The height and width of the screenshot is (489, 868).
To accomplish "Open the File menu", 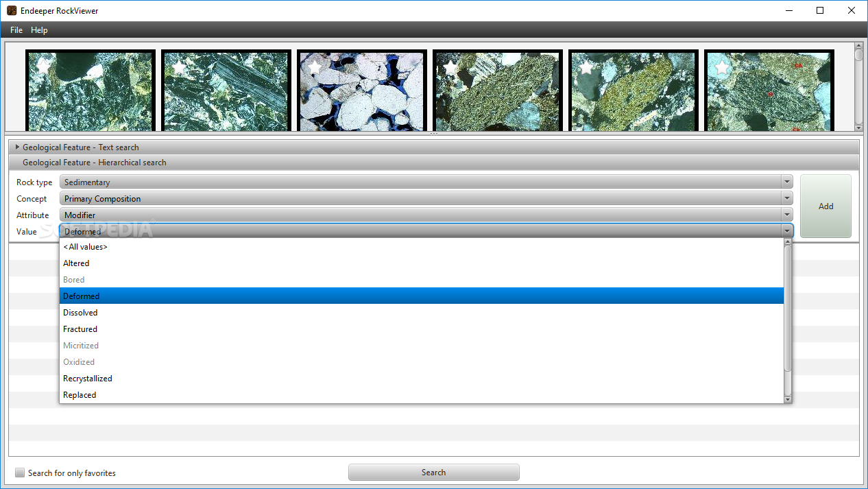I will (16, 30).
